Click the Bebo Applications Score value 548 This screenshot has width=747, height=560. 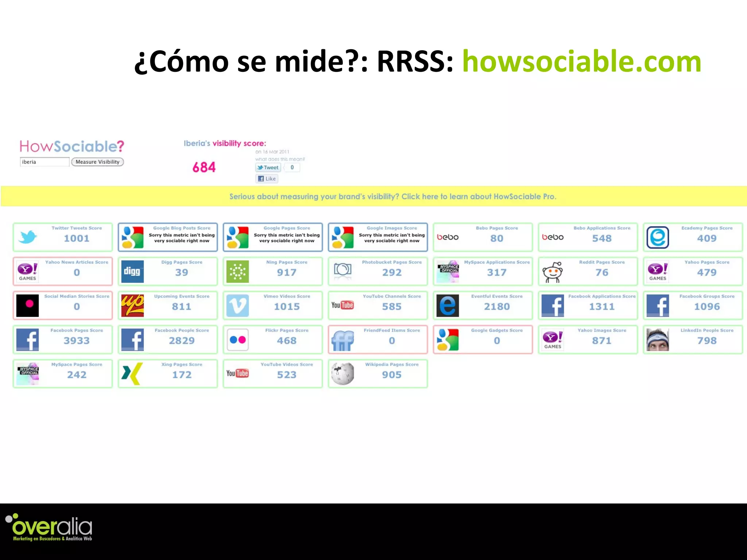click(x=602, y=238)
